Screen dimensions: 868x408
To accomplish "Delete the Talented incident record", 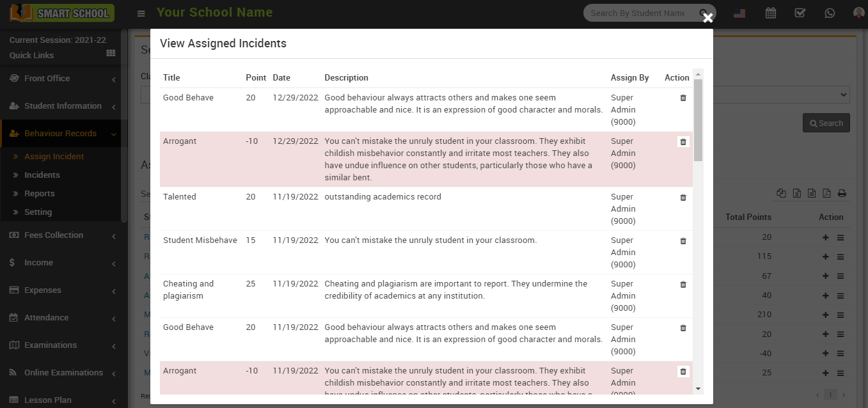I will click(683, 198).
